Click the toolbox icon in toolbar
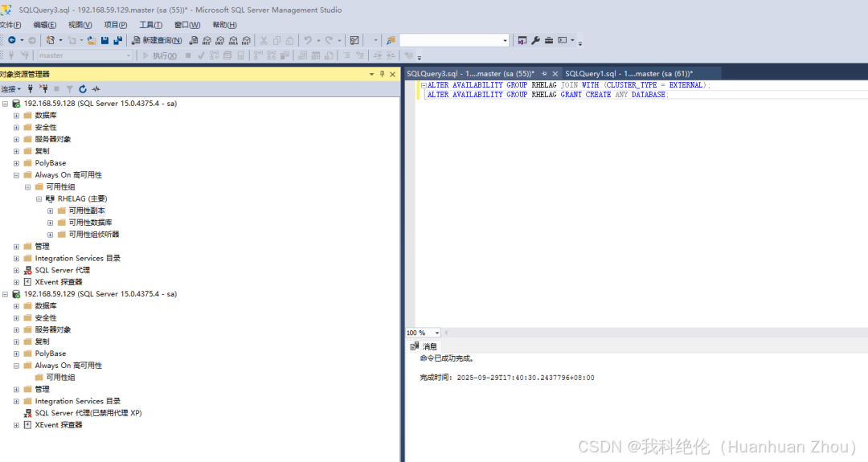 [549, 40]
